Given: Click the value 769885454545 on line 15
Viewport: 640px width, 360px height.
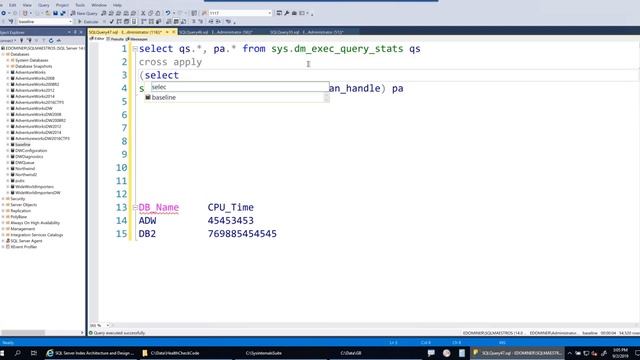Looking at the screenshot, I should click(x=242, y=234).
